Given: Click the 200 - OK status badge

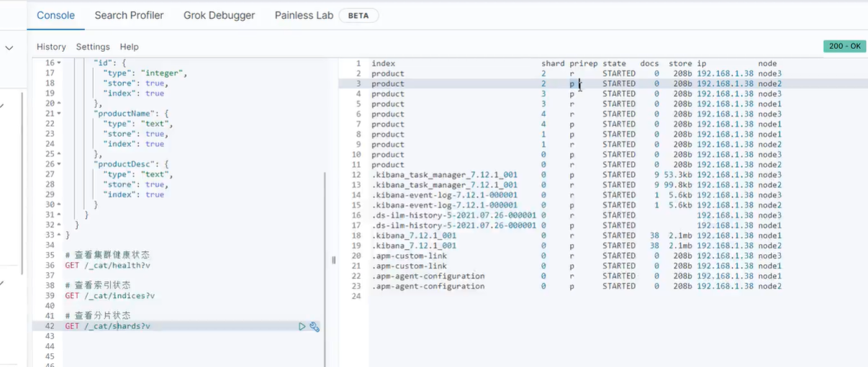Looking at the screenshot, I should click(x=845, y=46).
